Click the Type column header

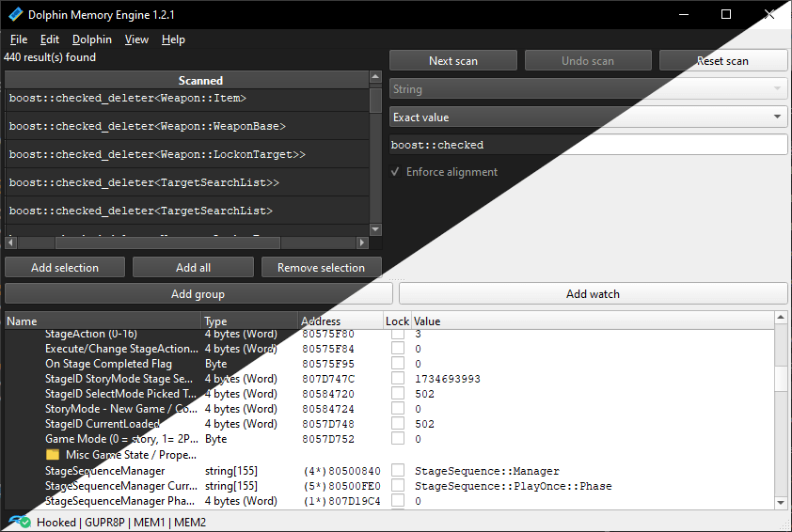click(249, 321)
